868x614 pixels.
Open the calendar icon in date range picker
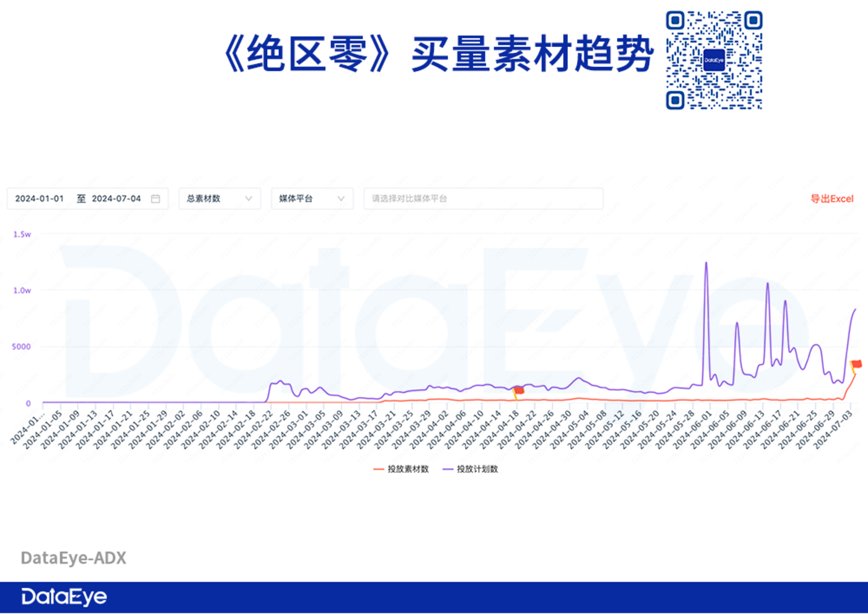pyautogui.click(x=156, y=199)
